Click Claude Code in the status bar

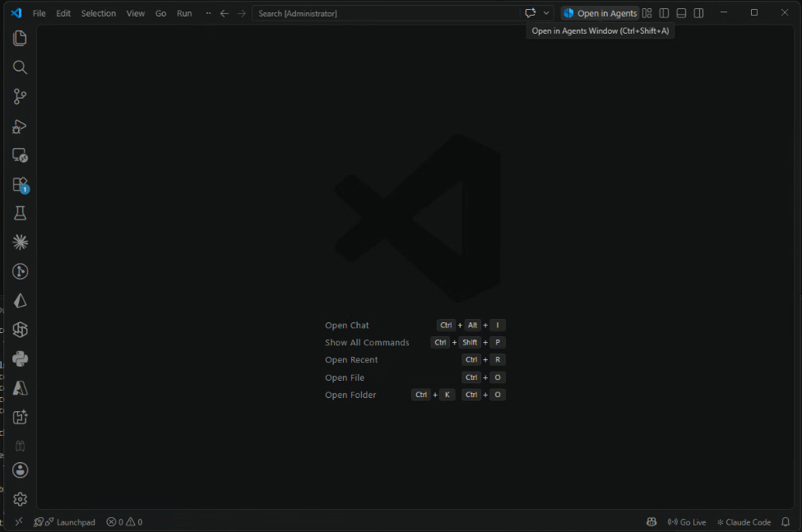point(744,522)
